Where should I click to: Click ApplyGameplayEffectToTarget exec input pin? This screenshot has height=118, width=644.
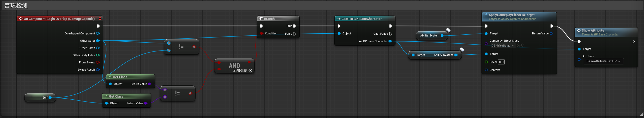coord(486,26)
